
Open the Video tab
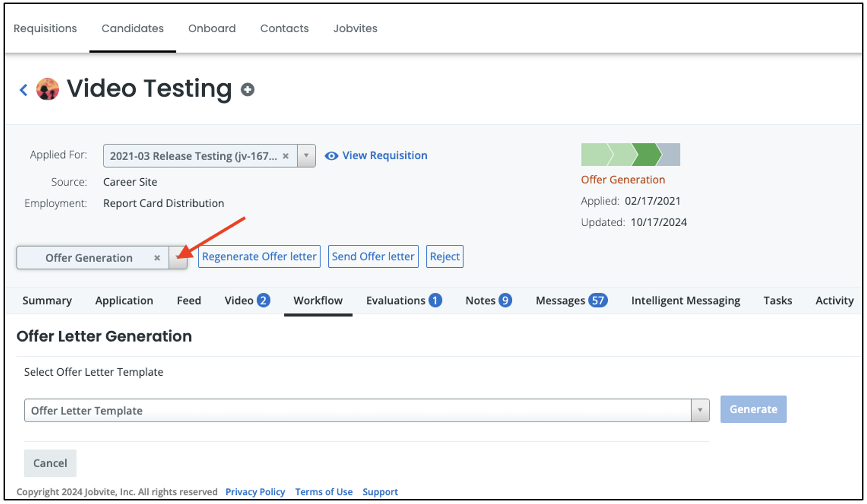point(247,301)
